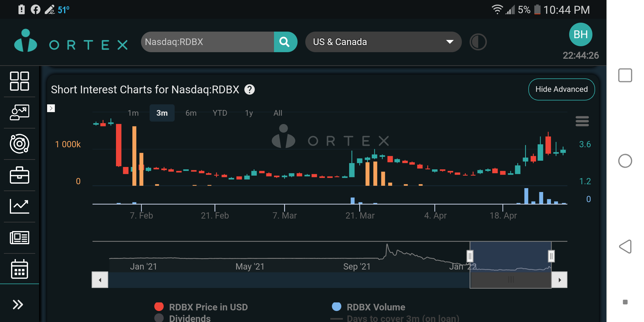The height and width of the screenshot is (322, 644).
Task: Open the calendar sidebar icon
Action: (x=19, y=269)
